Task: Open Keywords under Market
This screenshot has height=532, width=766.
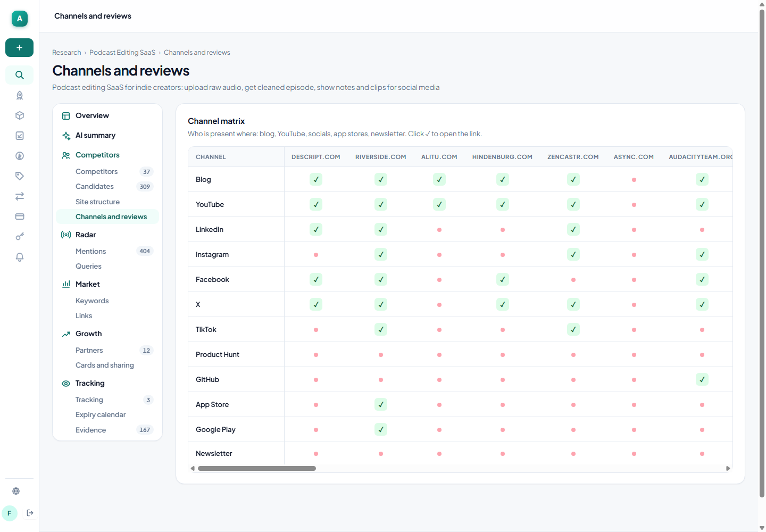Action: [x=107, y=301]
